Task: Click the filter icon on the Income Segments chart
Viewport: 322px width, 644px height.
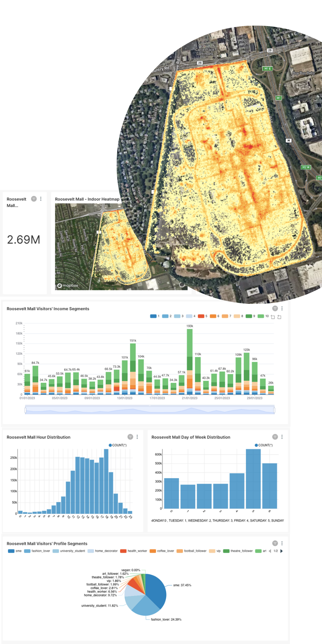Action: click(x=275, y=308)
